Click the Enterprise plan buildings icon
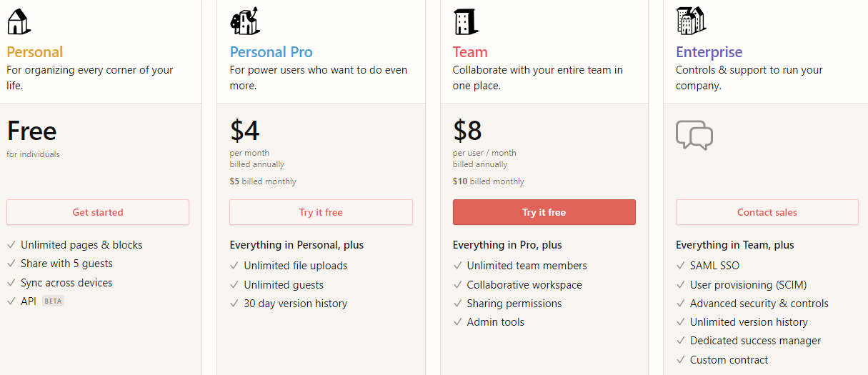This screenshot has width=868, height=375. tap(690, 21)
